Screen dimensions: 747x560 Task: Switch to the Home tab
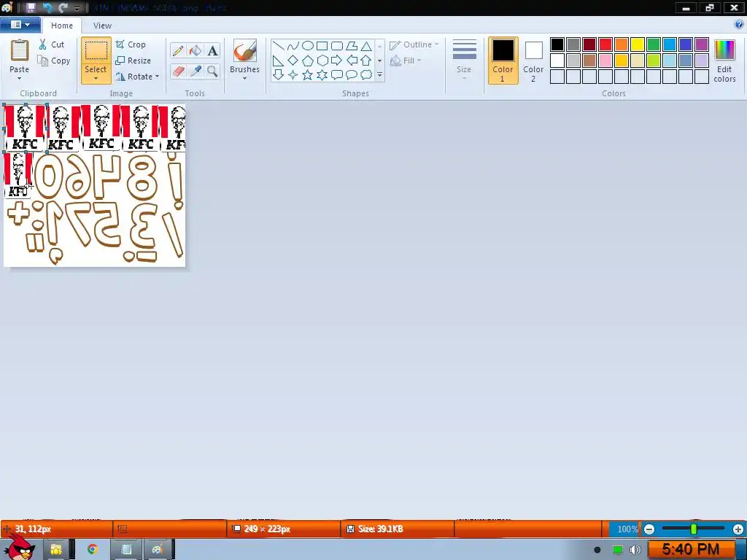pos(62,26)
